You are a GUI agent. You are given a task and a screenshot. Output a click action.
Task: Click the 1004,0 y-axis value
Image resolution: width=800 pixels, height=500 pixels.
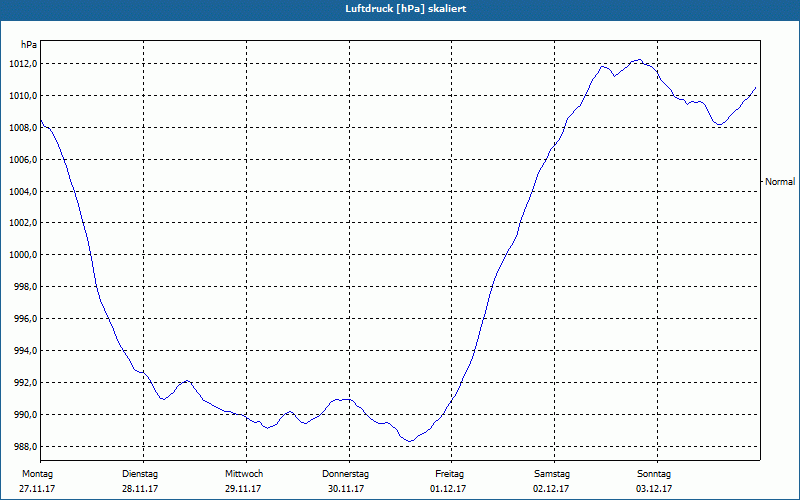pyautogui.click(x=24, y=191)
